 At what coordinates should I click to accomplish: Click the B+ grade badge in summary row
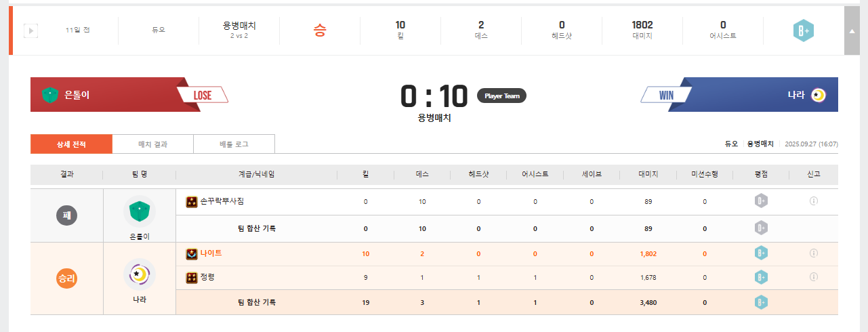tap(803, 30)
